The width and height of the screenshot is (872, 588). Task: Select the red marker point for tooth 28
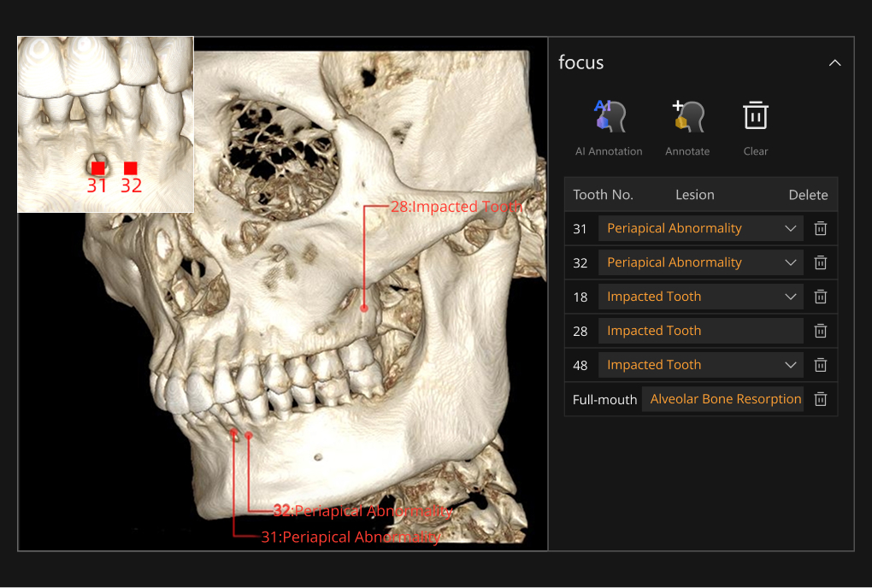363,308
